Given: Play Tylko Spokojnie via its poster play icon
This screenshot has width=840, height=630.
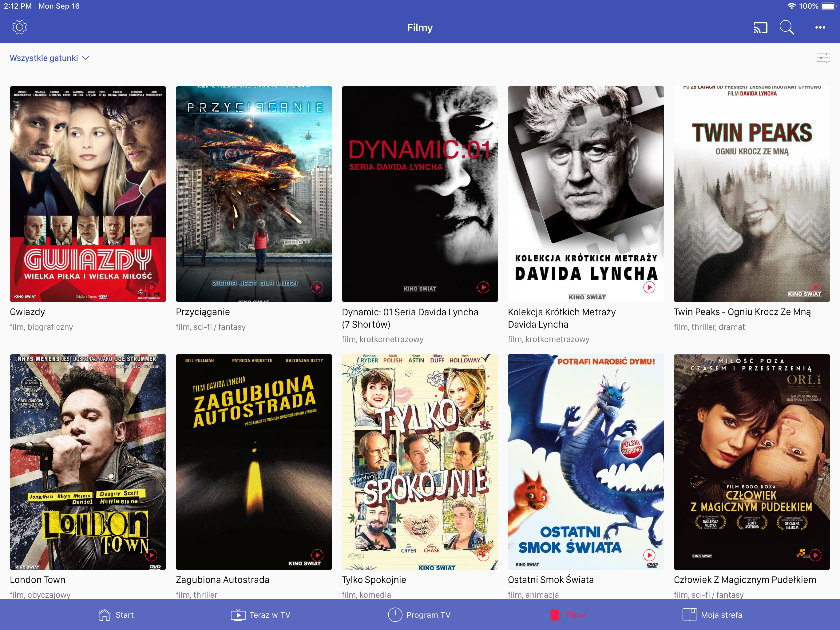Looking at the screenshot, I should click(x=483, y=555).
